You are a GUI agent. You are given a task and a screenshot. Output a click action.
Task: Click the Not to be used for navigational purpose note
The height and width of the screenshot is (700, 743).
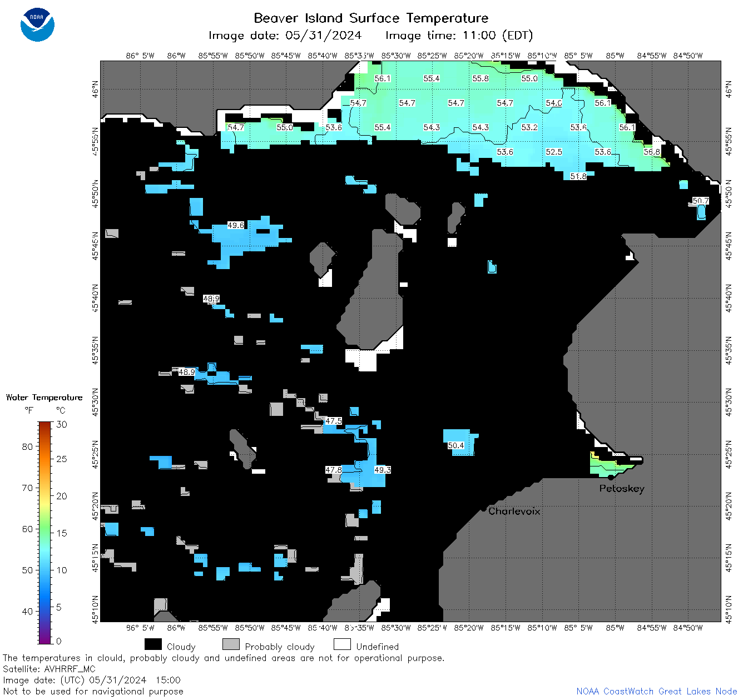(93, 691)
